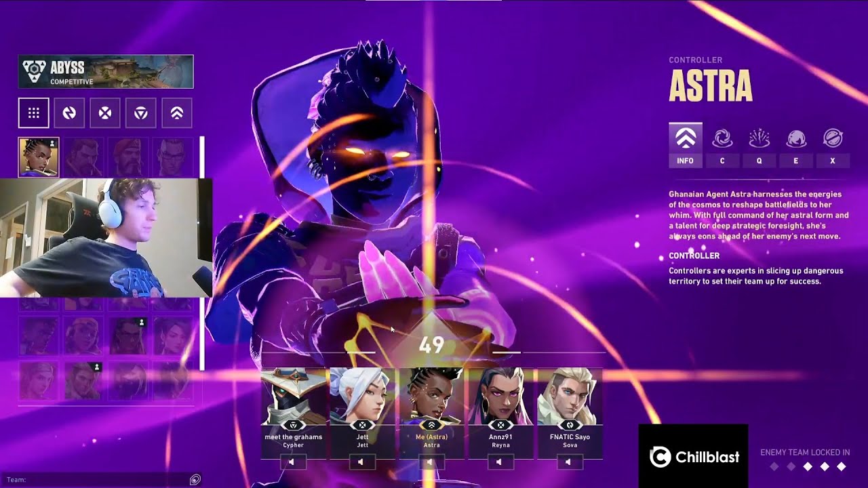View Astra's X ultimate ability
Image resolution: width=868 pixels, height=488 pixels.
coord(832,145)
